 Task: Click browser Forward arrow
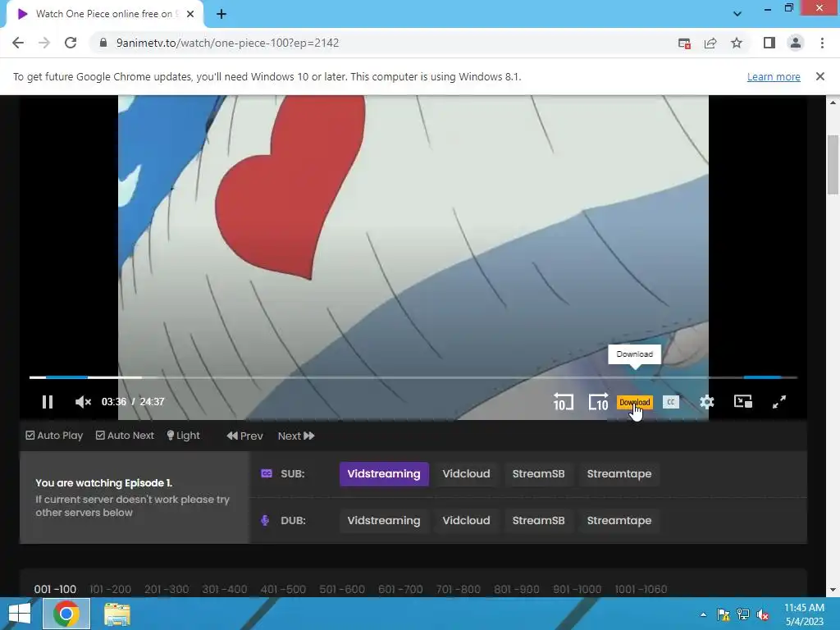(44, 43)
